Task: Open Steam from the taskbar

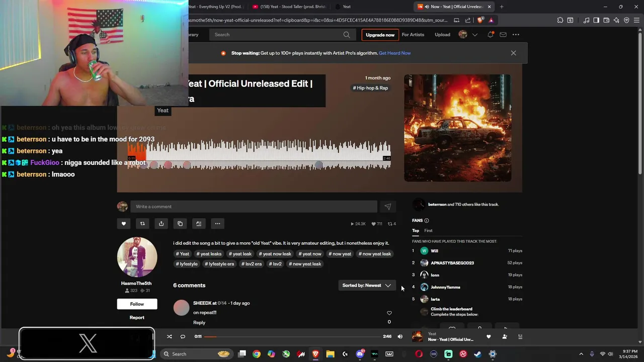Action: (478, 354)
